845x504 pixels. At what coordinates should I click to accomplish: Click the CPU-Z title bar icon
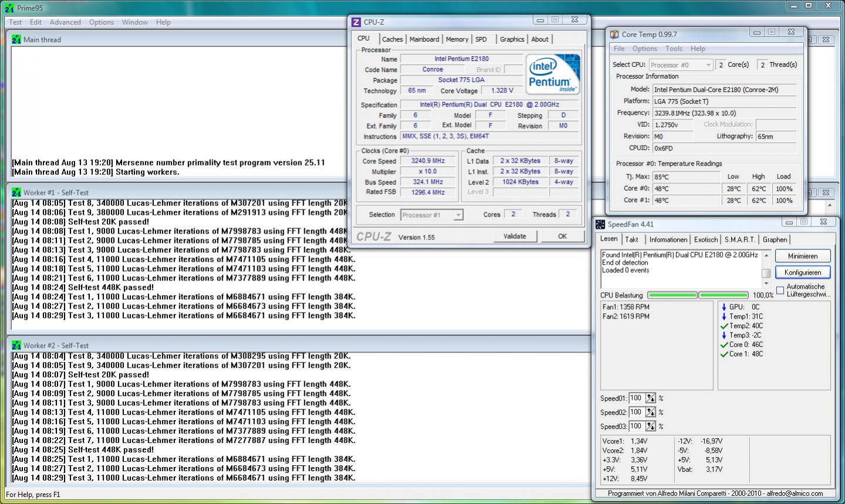pos(356,22)
